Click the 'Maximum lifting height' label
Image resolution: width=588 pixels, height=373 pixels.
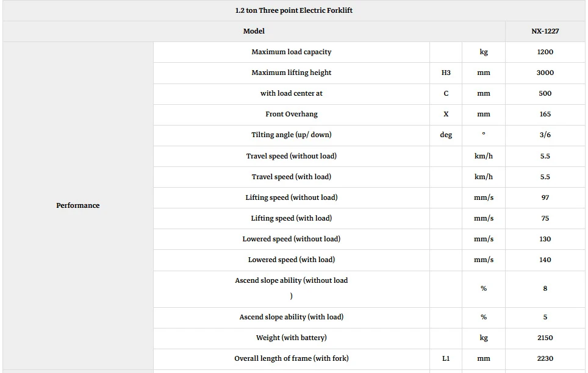292,73
